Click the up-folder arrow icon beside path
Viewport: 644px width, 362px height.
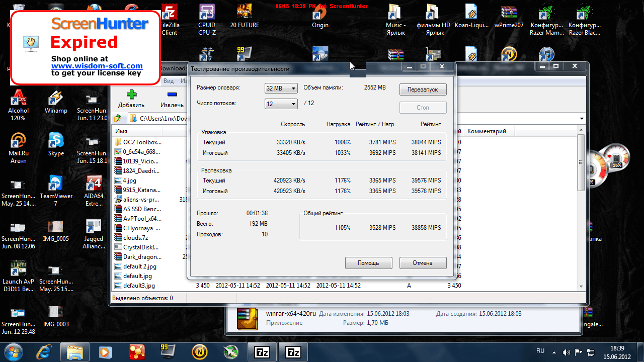[118, 119]
